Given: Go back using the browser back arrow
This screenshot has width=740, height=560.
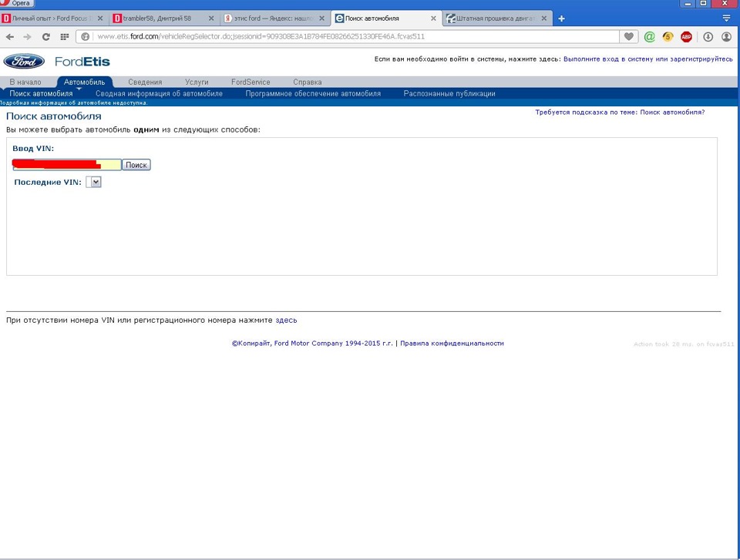Looking at the screenshot, I should (x=10, y=37).
